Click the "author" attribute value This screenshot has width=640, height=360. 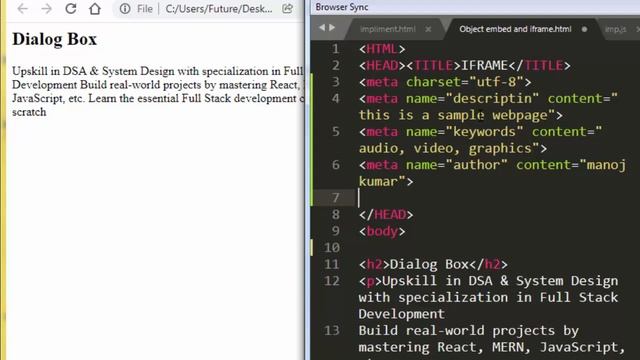pyautogui.click(x=477, y=165)
